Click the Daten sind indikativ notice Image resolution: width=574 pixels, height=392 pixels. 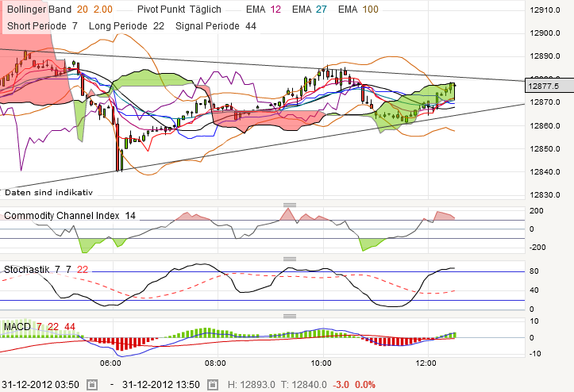tap(48, 192)
